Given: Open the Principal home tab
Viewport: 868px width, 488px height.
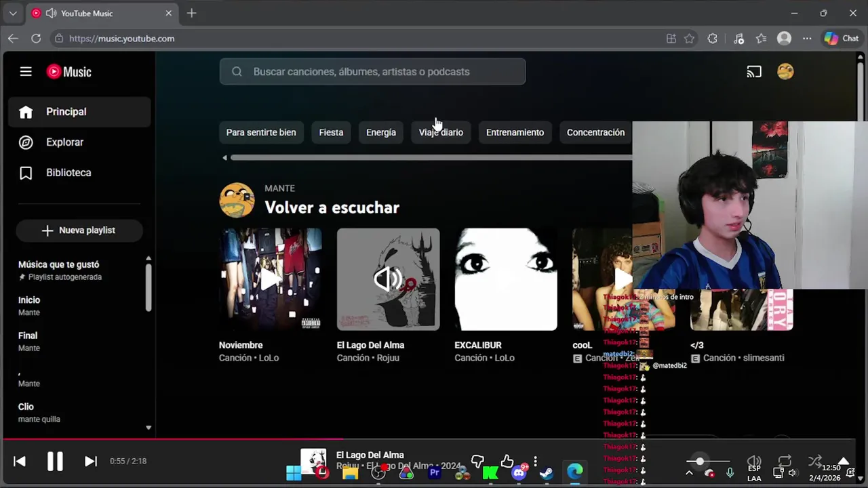Looking at the screenshot, I should (79, 112).
